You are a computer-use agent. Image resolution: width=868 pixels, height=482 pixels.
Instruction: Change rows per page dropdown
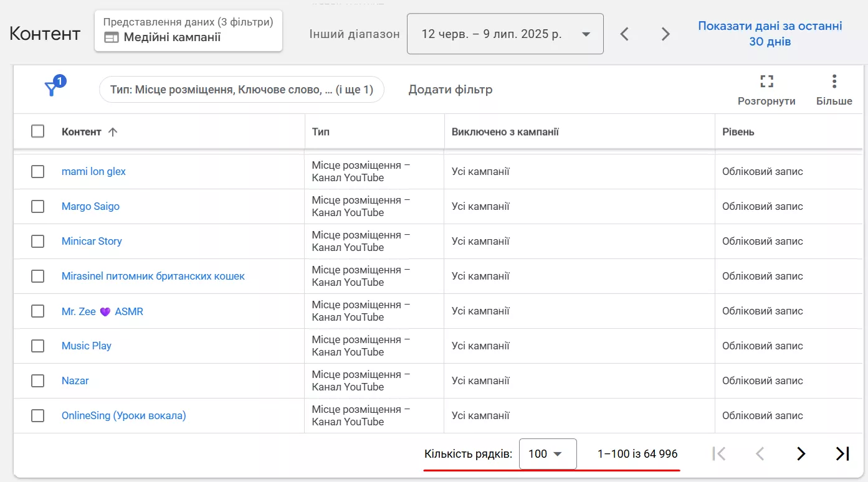[547, 454]
